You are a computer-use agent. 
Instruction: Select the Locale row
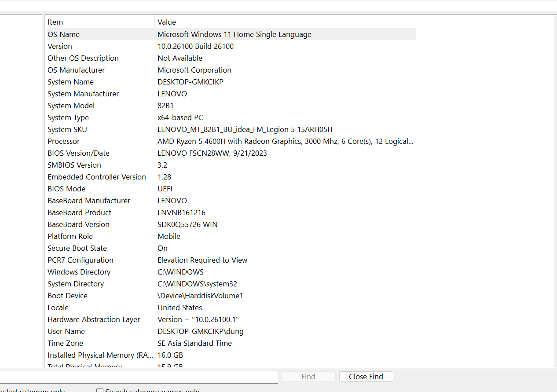[x=231, y=308]
